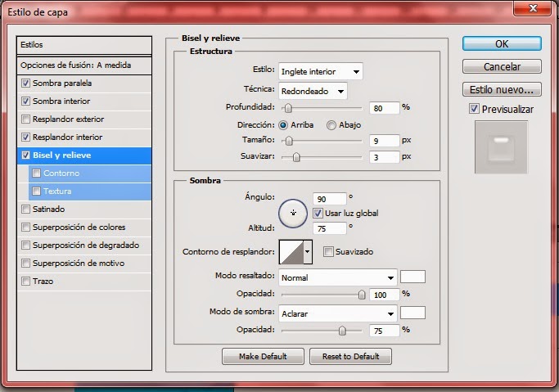Click the shadow Opacidad field showing 75

point(385,331)
